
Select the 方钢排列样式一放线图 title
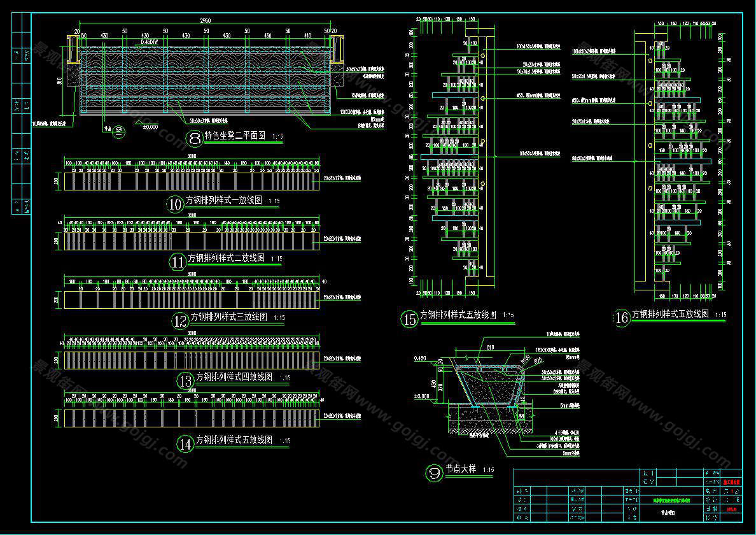coord(223,201)
